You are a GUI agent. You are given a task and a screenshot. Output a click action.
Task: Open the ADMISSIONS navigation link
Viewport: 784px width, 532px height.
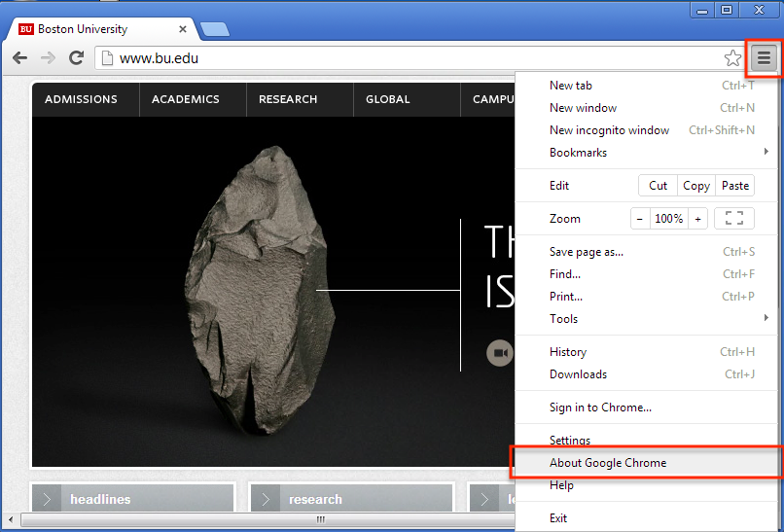(x=81, y=99)
